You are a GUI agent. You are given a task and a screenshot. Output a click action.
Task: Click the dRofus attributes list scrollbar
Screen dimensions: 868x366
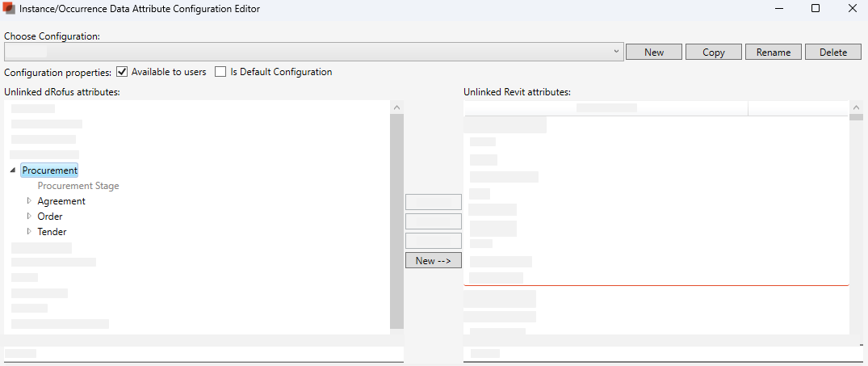pyautogui.click(x=396, y=218)
